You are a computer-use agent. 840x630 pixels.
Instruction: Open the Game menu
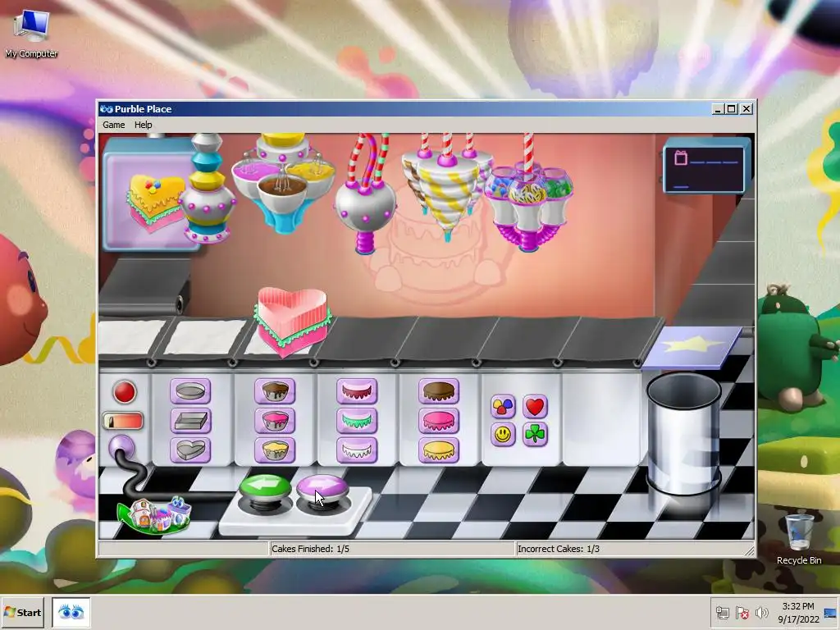click(113, 125)
